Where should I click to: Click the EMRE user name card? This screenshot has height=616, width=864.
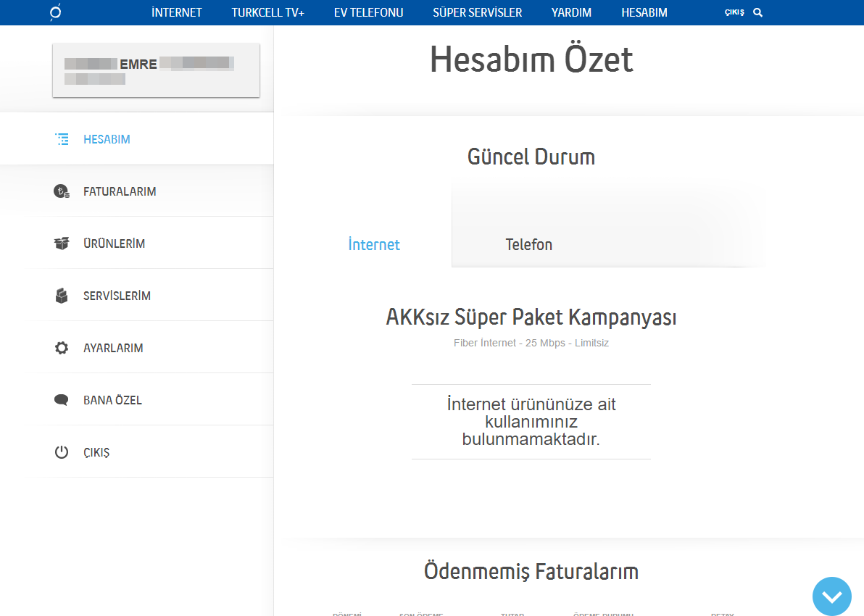(x=156, y=70)
